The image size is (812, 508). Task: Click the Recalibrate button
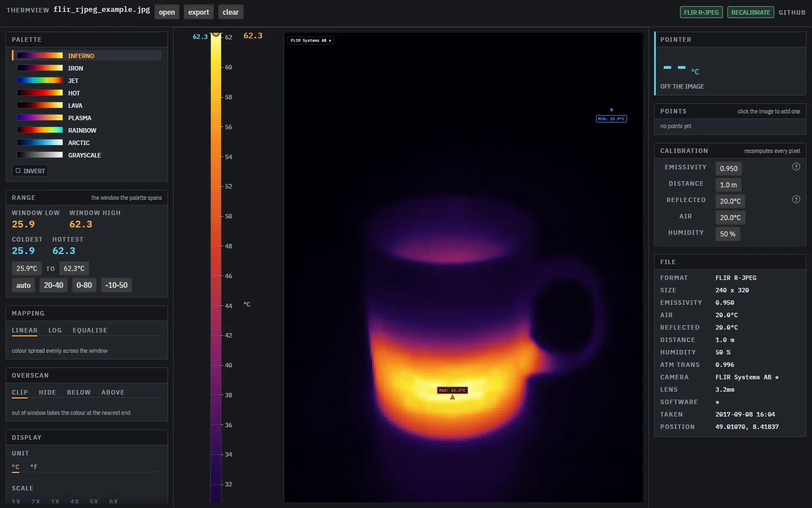point(751,12)
